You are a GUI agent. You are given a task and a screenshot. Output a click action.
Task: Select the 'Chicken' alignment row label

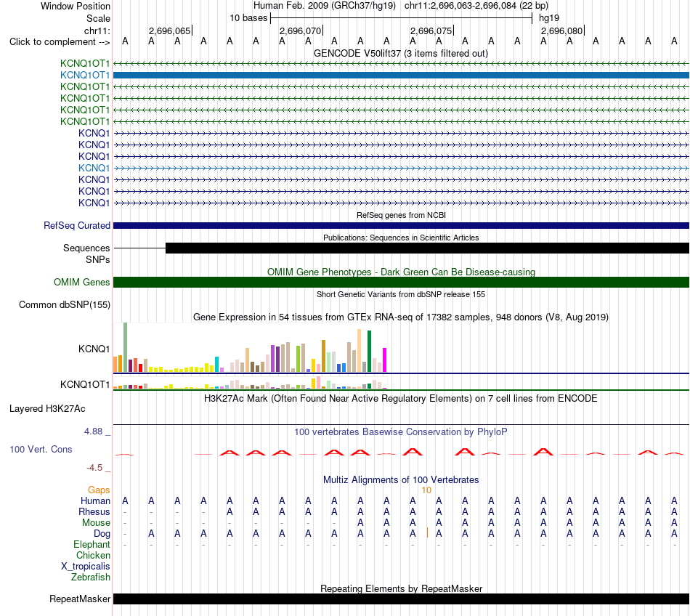[93, 555]
